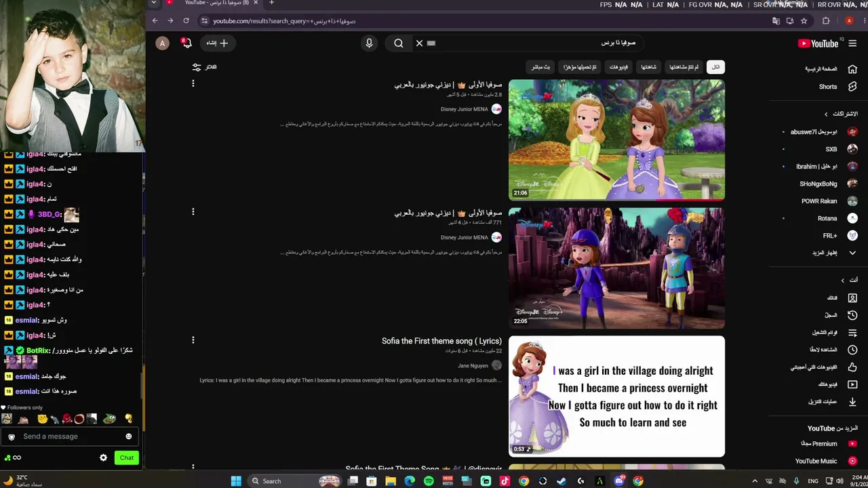
Task: Clear the search query with the X
Action: (x=419, y=43)
